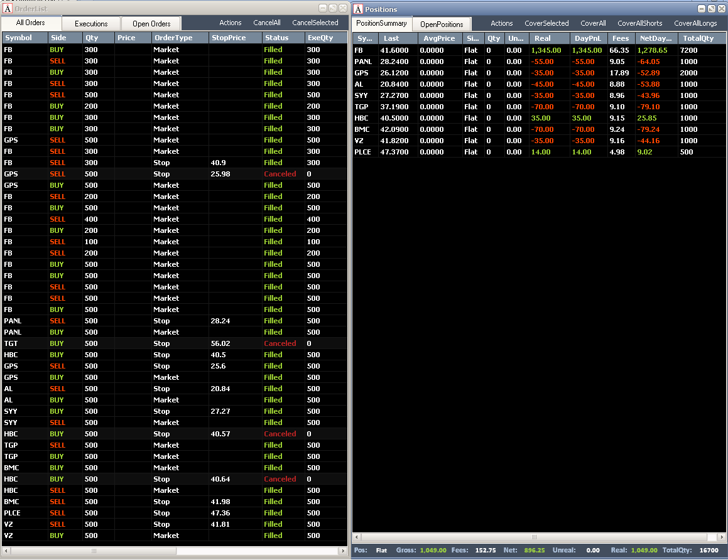728x560 pixels.
Task: Click OrderList horizontal scrollbar thumb
Action: tap(94, 551)
